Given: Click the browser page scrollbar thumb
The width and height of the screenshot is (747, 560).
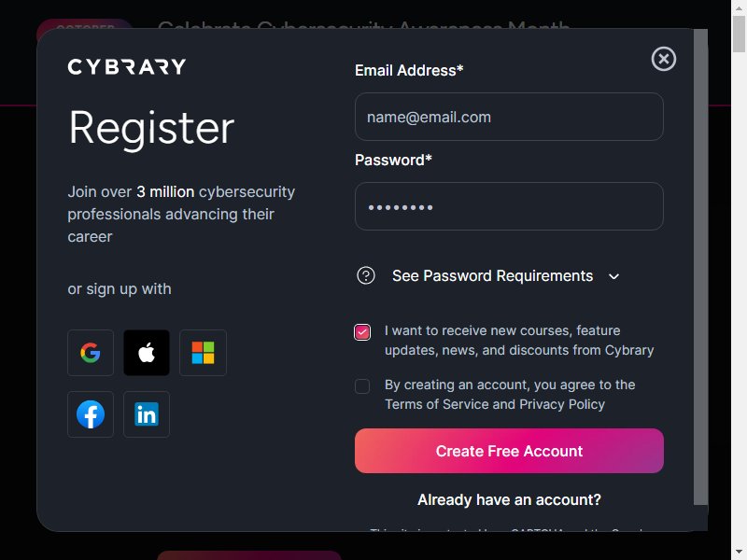Looking at the screenshot, I should click(x=739, y=35).
